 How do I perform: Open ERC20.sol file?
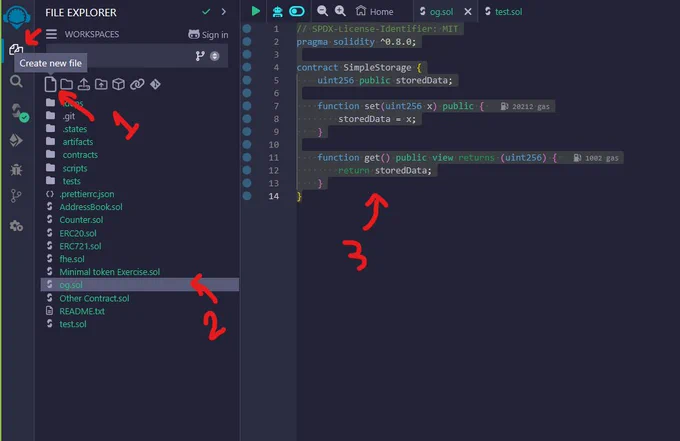(x=78, y=233)
